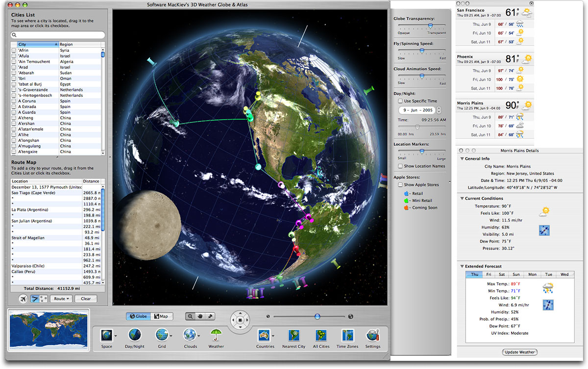Rotate globe up with navigation arrow
The height and width of the screenshot is (369, 588).
(240, 312)
